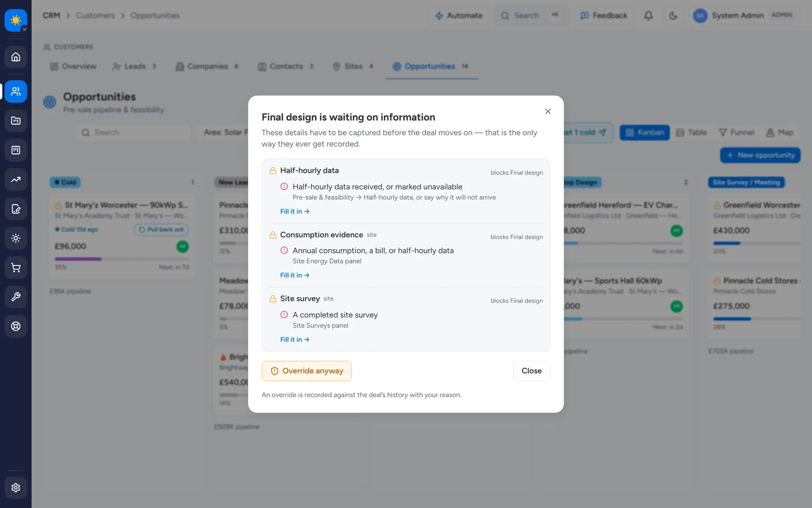Image resolution: width=812 pixels, height=508 pixels.
Task: Click the lock icon beside Half-hourly data
Action: coord(273,171)
